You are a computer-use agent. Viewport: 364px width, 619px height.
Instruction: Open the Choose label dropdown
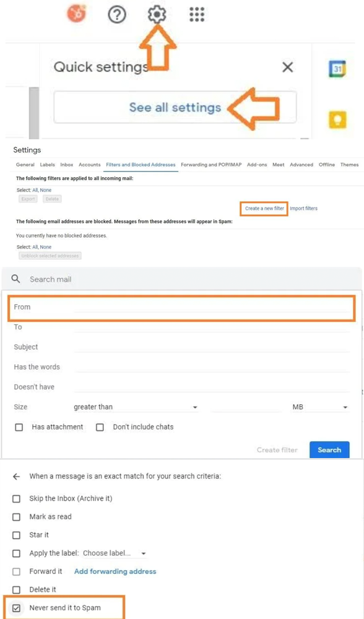tap(115, 553)
